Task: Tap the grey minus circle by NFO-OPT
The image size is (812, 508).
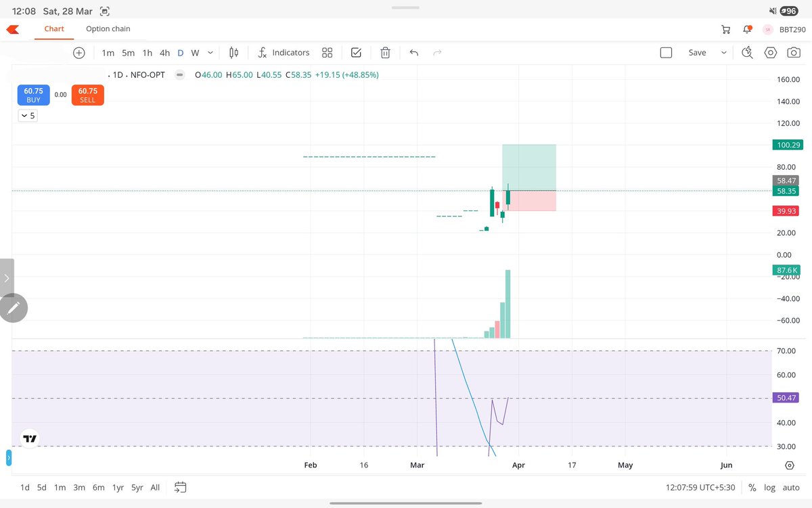Action: 179,75
